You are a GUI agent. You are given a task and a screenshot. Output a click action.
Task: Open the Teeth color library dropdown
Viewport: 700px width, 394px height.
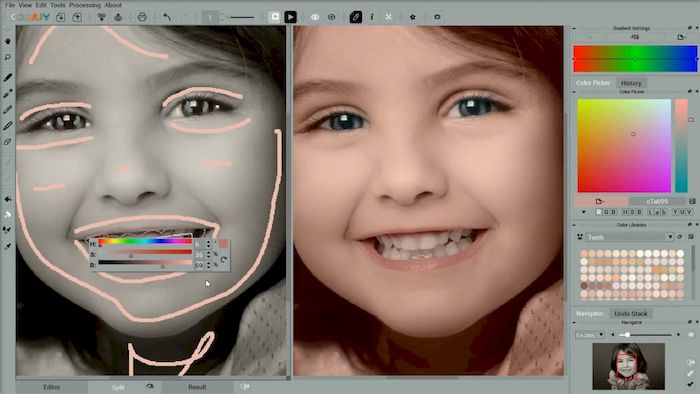(629, 237)
